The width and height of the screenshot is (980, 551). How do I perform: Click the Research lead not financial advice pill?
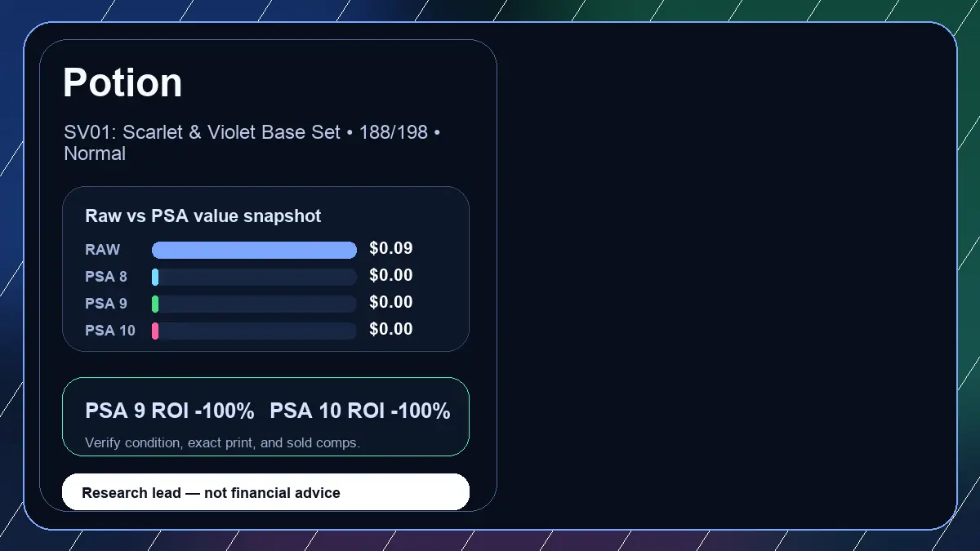coord(265,492)
